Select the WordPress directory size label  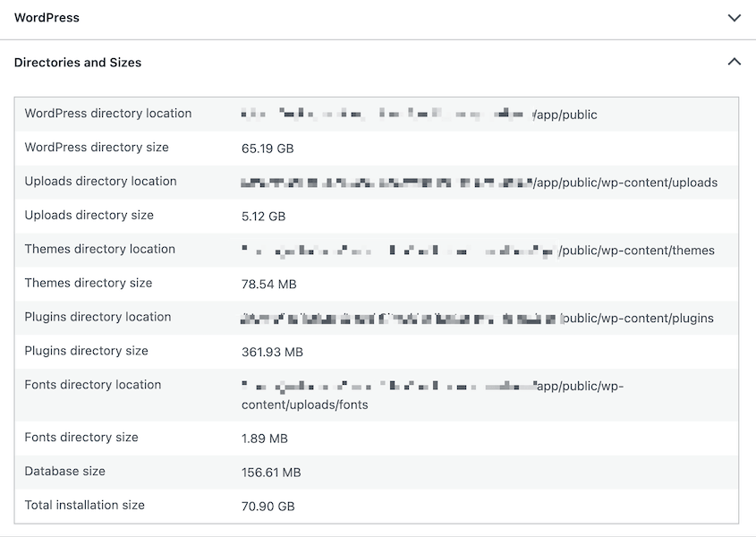point(97,147)
